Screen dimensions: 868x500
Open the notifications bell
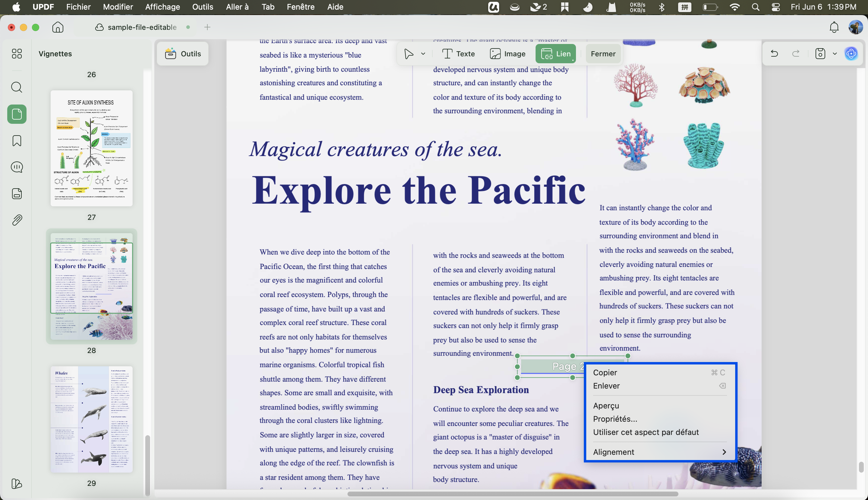[834, 27]
